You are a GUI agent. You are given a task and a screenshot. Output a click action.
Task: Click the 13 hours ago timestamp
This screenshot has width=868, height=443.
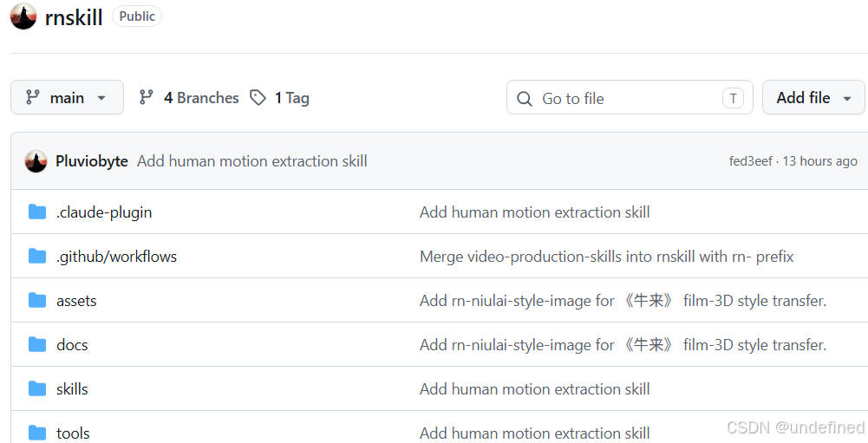(819, 161)
